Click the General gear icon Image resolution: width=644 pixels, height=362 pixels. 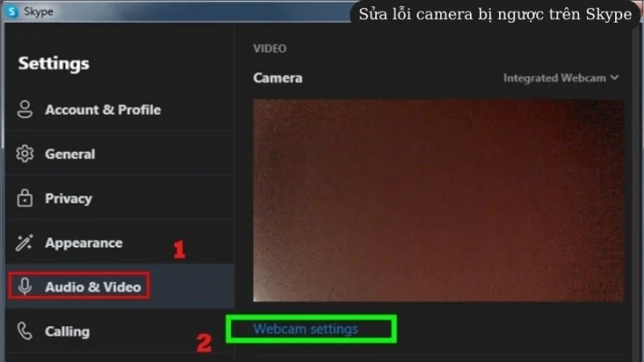[x=25, y=154]
